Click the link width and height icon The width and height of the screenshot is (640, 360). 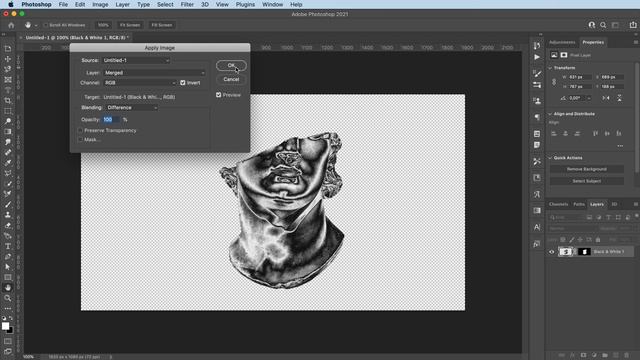tap(554, 82)
